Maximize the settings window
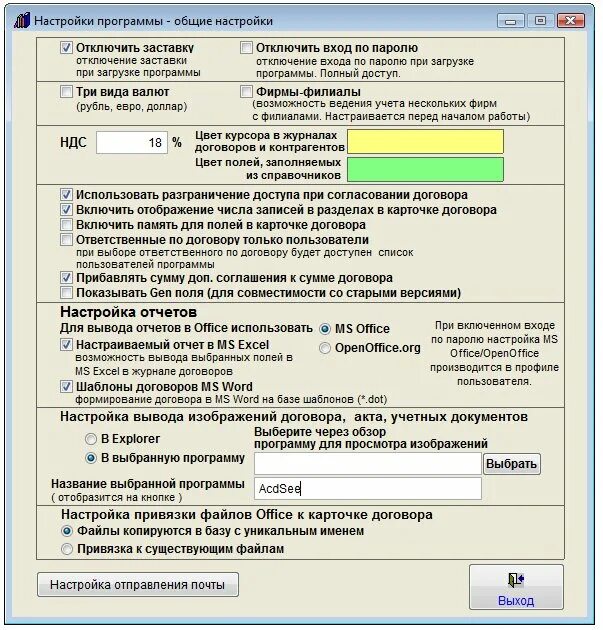 (540, 21)
